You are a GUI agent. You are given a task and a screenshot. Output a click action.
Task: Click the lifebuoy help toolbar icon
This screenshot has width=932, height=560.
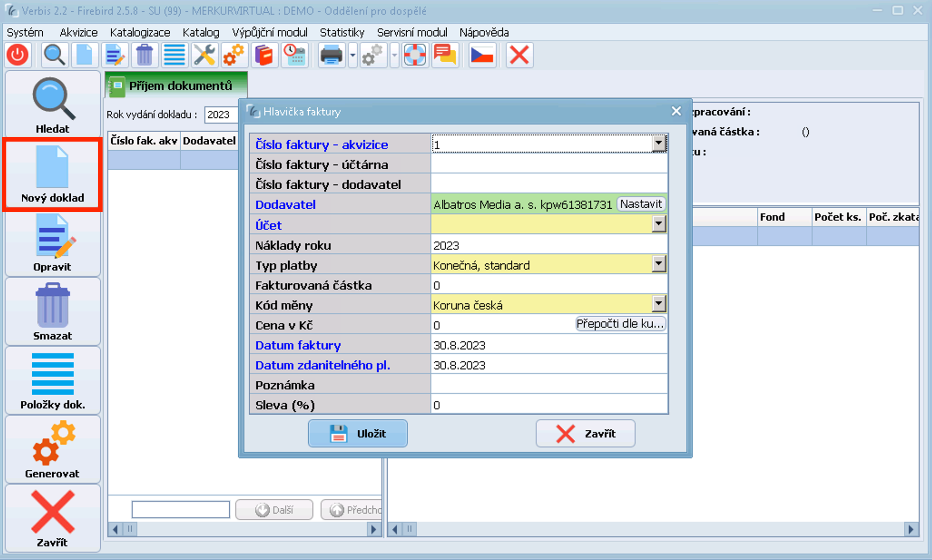click(415, 55)
